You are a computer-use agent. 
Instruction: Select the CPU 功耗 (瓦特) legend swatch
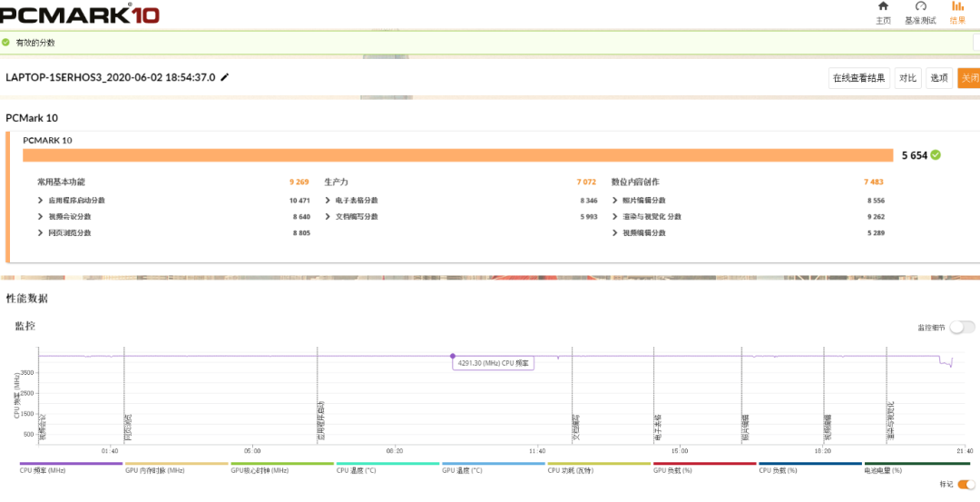point(600,464)
